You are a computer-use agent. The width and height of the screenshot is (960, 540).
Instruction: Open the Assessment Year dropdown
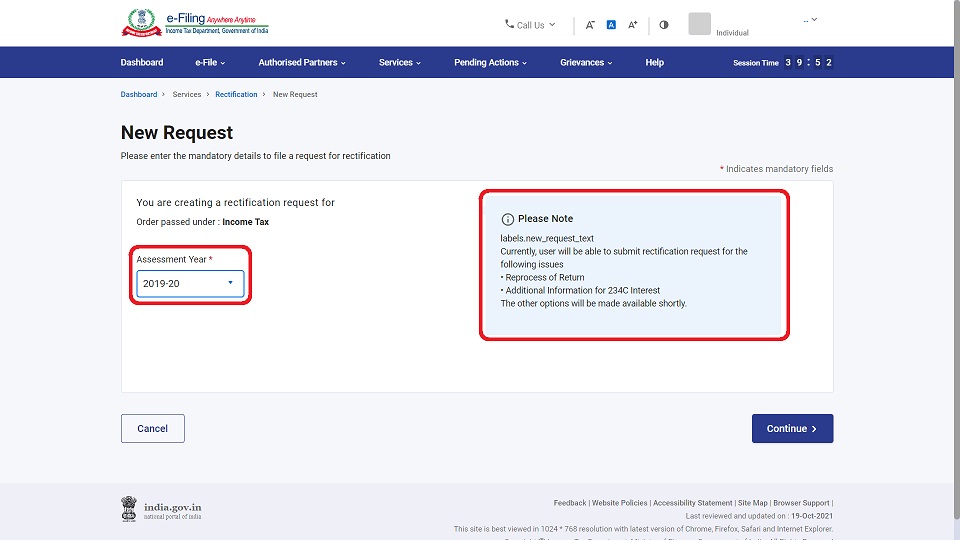[190, 284]
